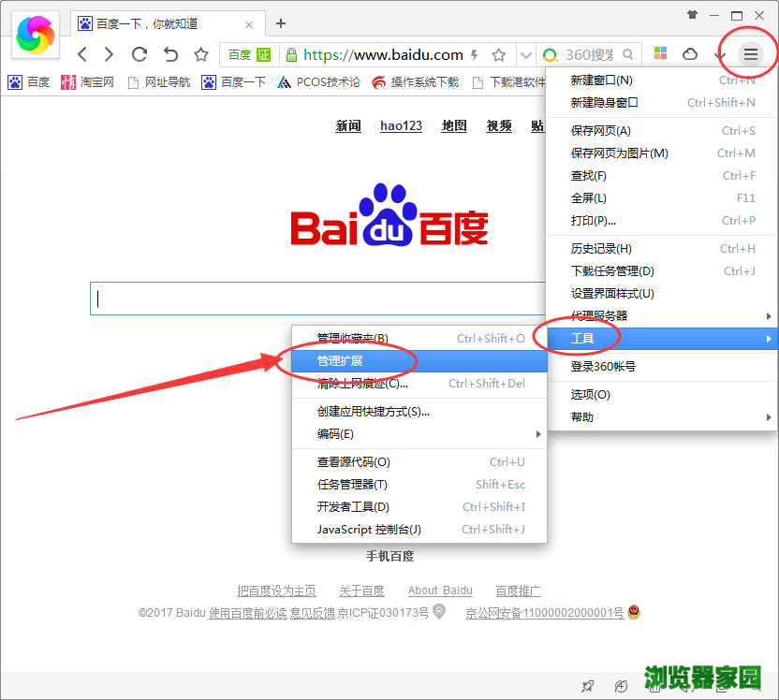Expand the 编码(E) submenu
779x700 pixels.
tap(419, 434)
